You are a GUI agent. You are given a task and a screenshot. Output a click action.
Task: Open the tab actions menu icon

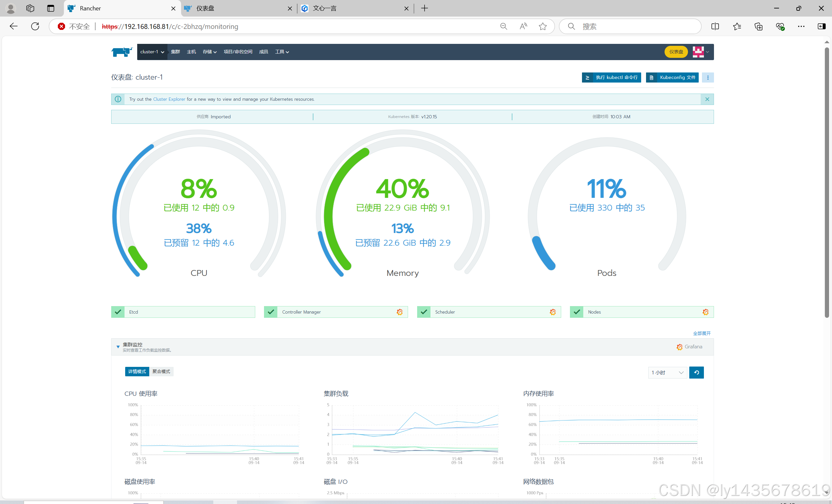(x=51, y=8)
